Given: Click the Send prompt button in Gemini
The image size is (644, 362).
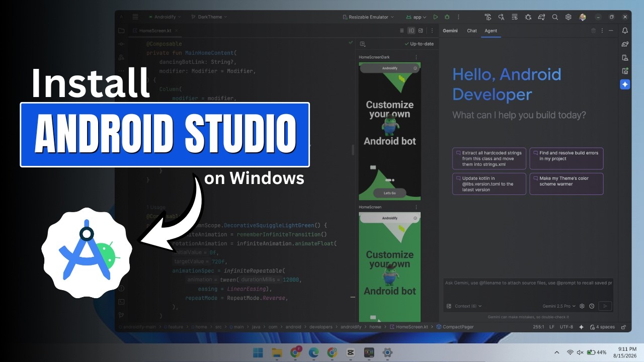Looking at the screenshot, I should point(606,306).
